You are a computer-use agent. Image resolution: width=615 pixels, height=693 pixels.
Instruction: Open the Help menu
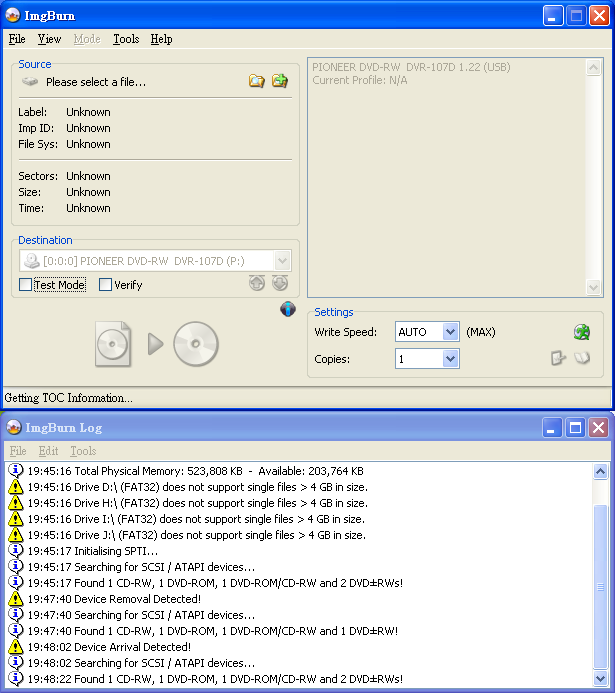(x=161, y=39)
